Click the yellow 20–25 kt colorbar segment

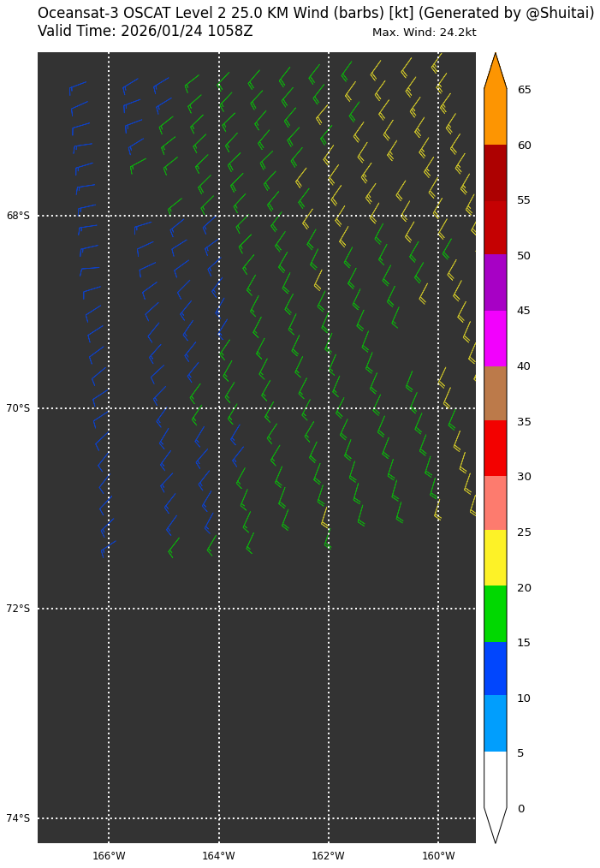point(495,558)
